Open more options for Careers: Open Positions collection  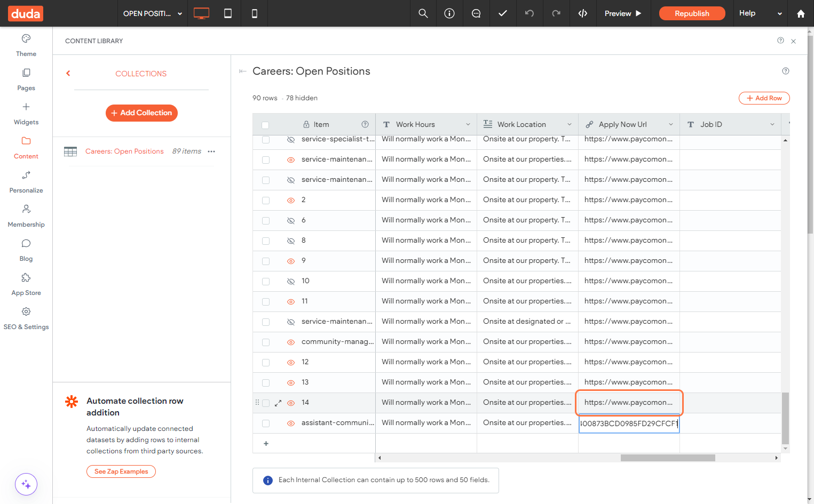click(211, 151)
